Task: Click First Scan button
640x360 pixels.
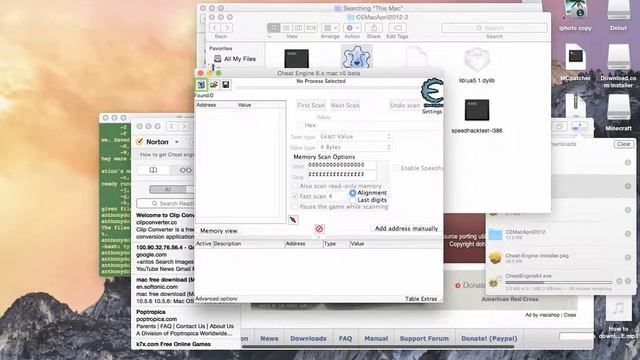Action: (x=311, y=105)
